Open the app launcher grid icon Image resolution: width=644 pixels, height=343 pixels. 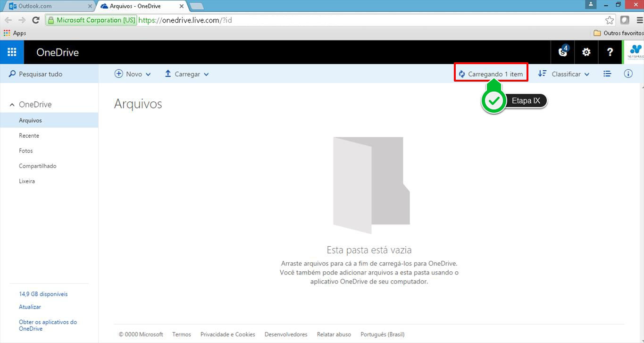[x=12, y=52]
